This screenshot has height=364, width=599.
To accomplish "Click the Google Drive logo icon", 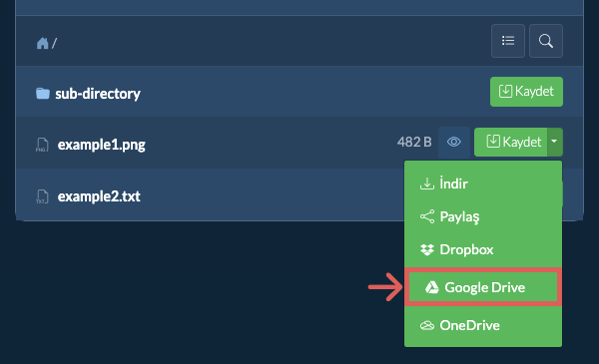I will [x=431, y=287].
